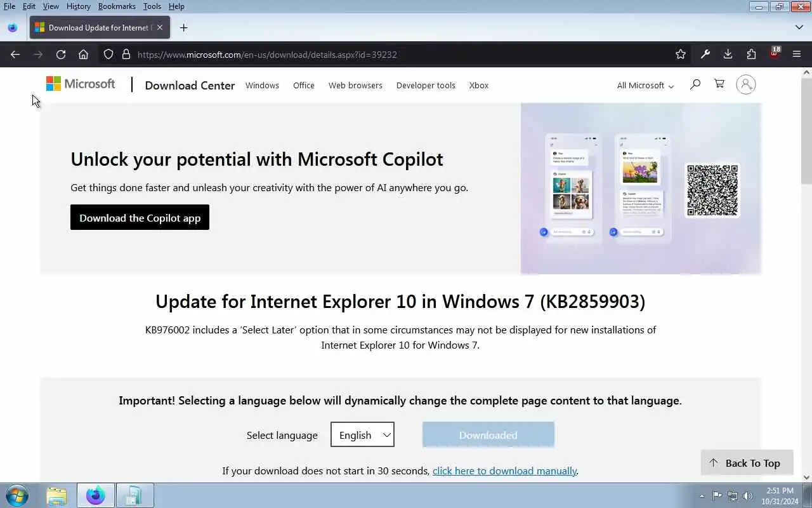The width and height of the screenshot is (812, 508).
Task: Open the volume speaker tray icon
Action: tap(748, 496)
